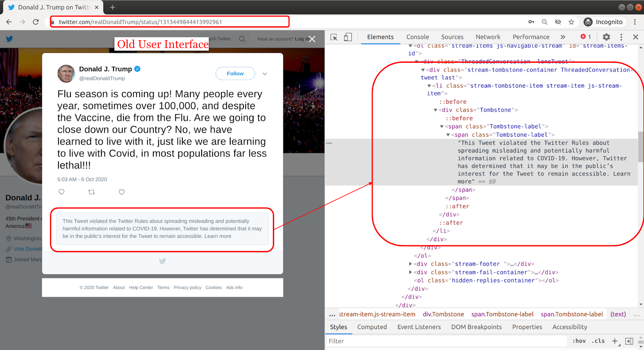Open the Privacy policy footer link
Image resolution: width=644 pixels, height=350 pixels.
pos(188,288)
